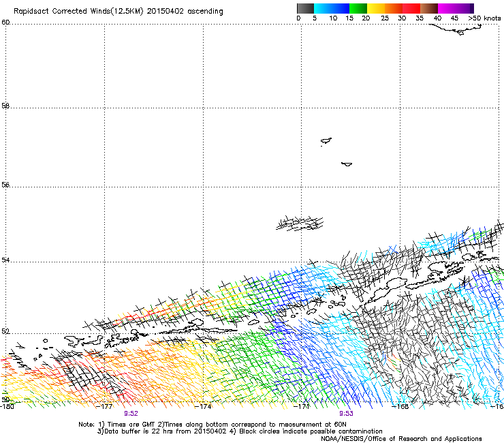Viewport: 504px width, 443px height.
Task: Select the yellow 20-25 knots legend segment
Action: (x=376, y=8)
